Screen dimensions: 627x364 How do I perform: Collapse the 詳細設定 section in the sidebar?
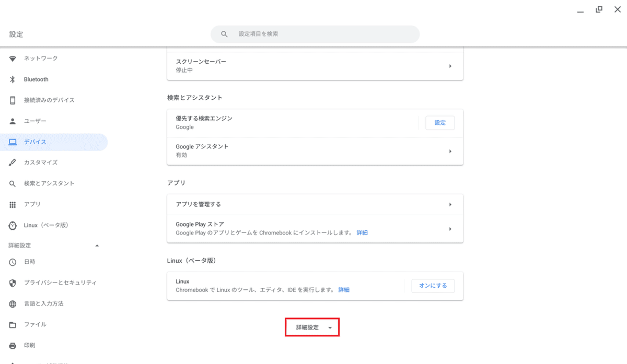point(96,245)
